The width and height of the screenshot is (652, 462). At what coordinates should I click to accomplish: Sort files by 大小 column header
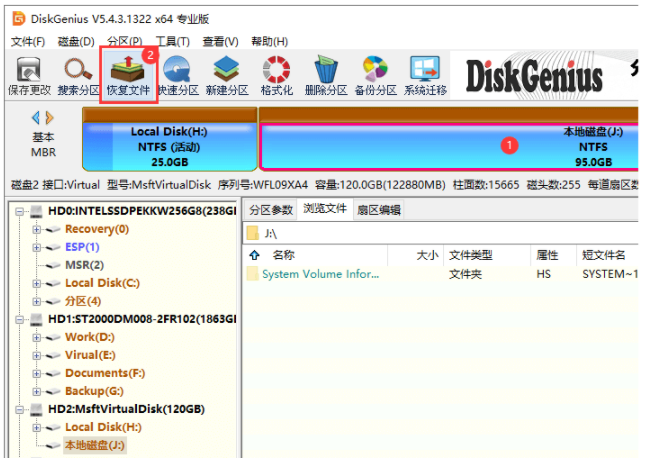pos(416,255)
